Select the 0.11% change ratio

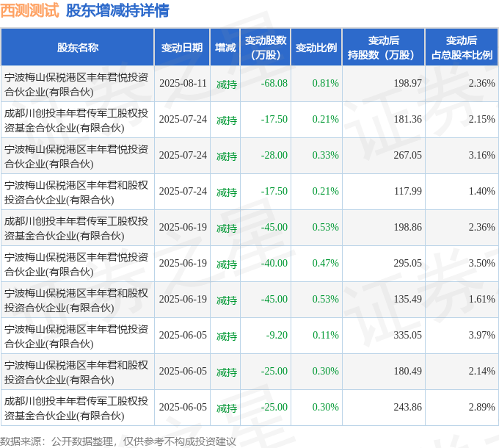[325, 336]
